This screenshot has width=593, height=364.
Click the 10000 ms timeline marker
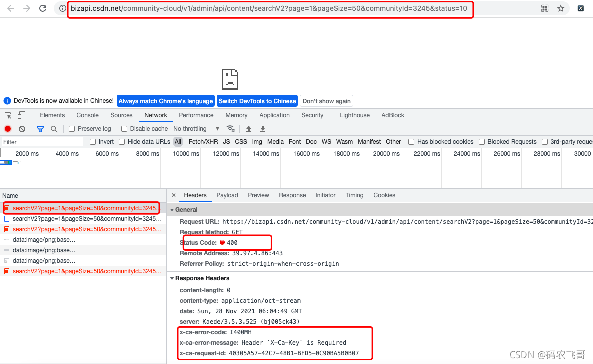[x=186, y=154]
